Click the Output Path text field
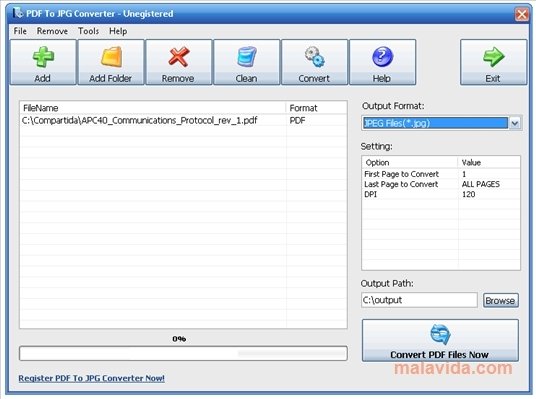 click(x=419, y=300)
